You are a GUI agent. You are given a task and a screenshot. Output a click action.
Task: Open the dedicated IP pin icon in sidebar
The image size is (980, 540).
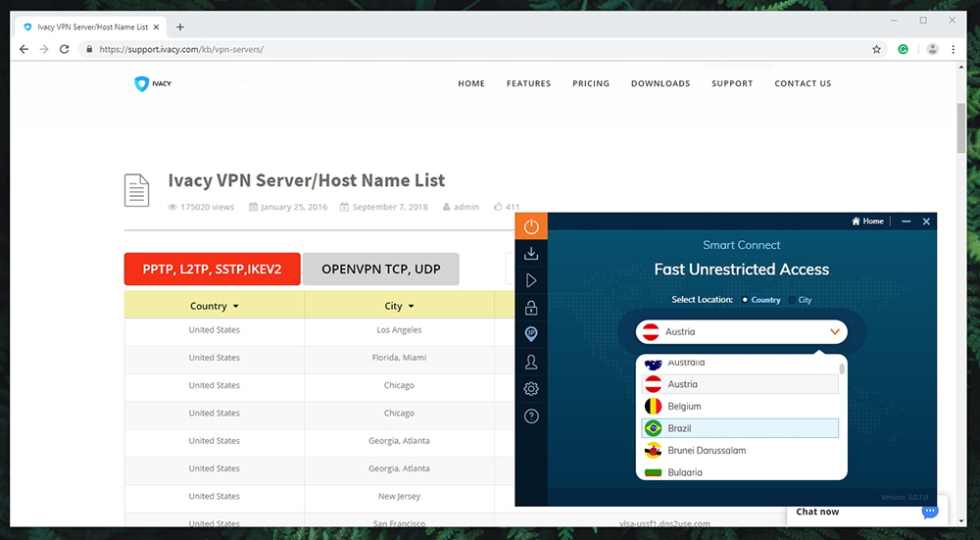point(531,334)
